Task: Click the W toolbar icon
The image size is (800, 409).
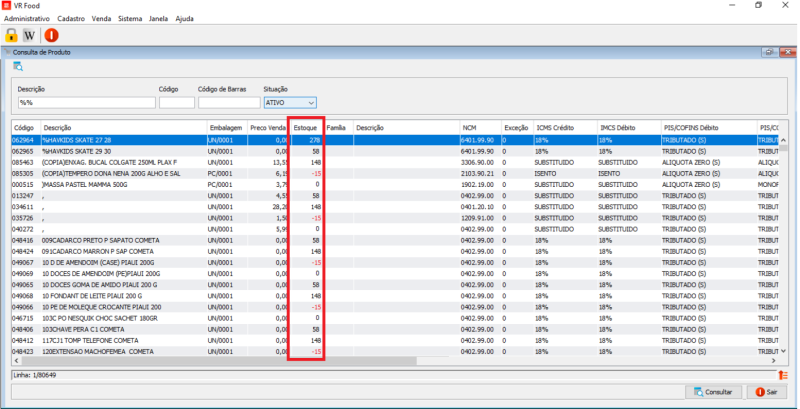Action: (x=30, y=35)
